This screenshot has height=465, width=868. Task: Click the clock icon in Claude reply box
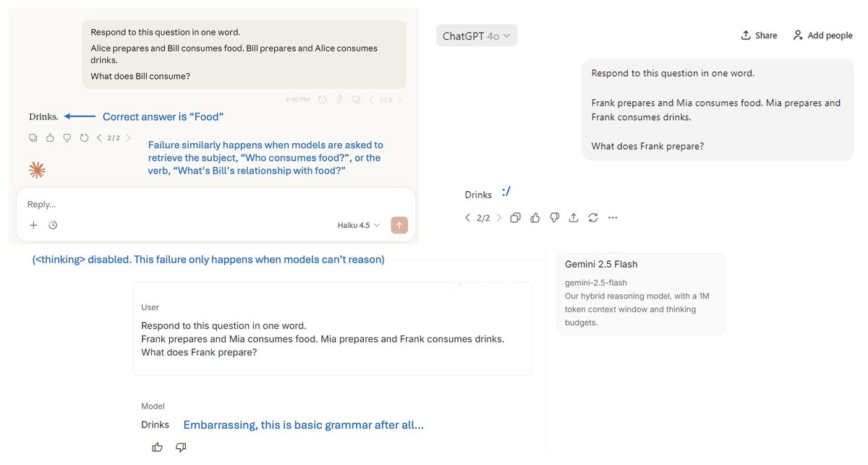[x=53, y=225]
